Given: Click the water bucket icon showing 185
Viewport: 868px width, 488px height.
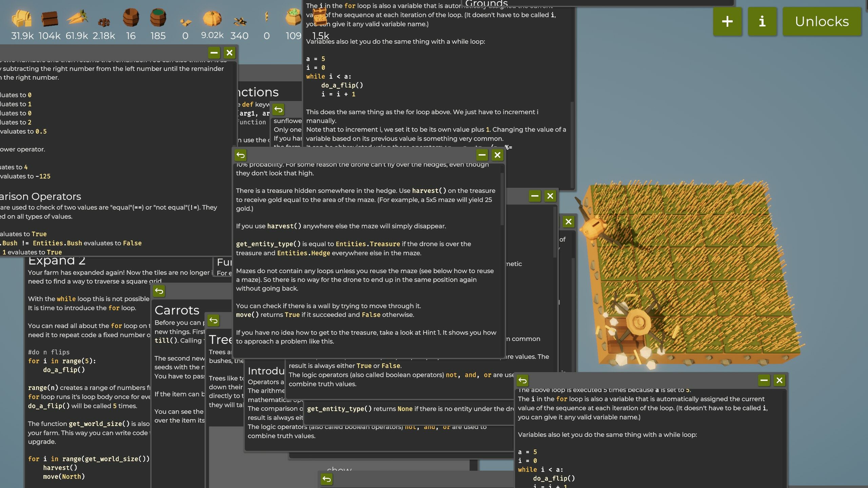Looking at the screenshot, I should (x=158, y=18).
